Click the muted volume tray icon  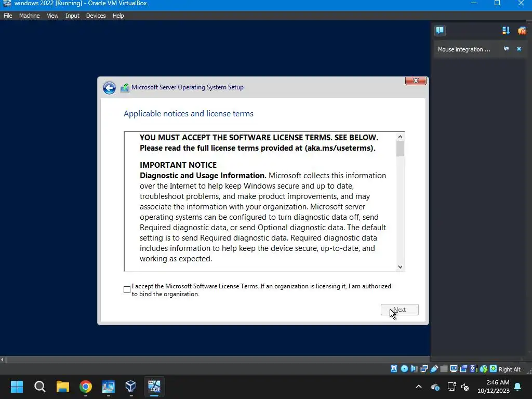[x=465, y=387]
